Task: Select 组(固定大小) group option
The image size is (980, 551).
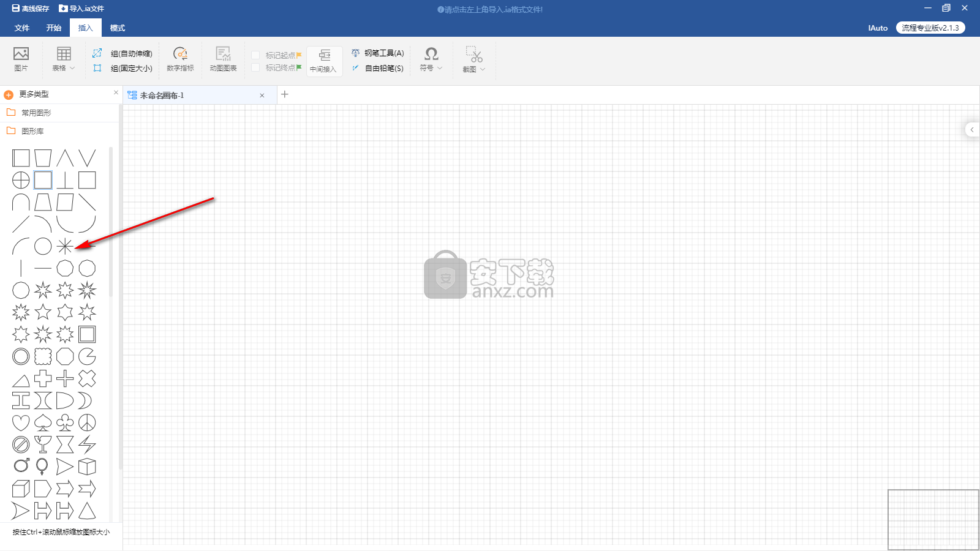Action: coord(123,68)
